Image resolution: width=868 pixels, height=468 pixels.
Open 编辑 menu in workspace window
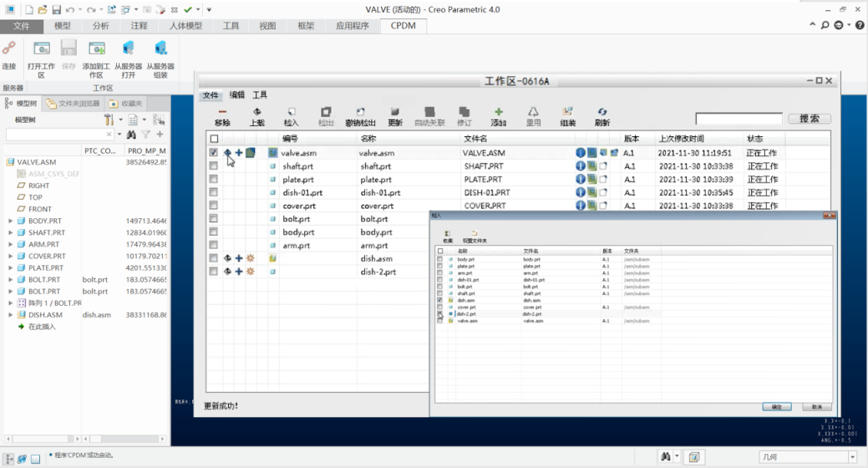(x=237, y=94)
